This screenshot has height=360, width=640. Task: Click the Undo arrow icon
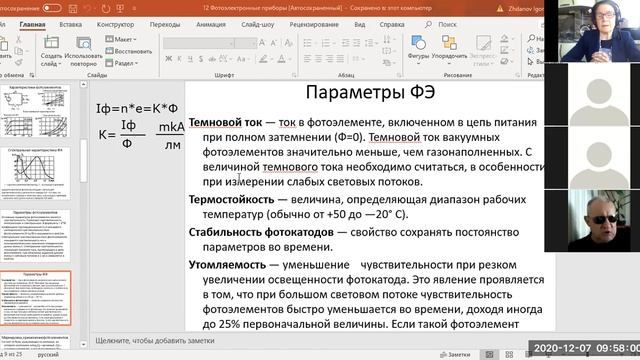click(87, 9)
